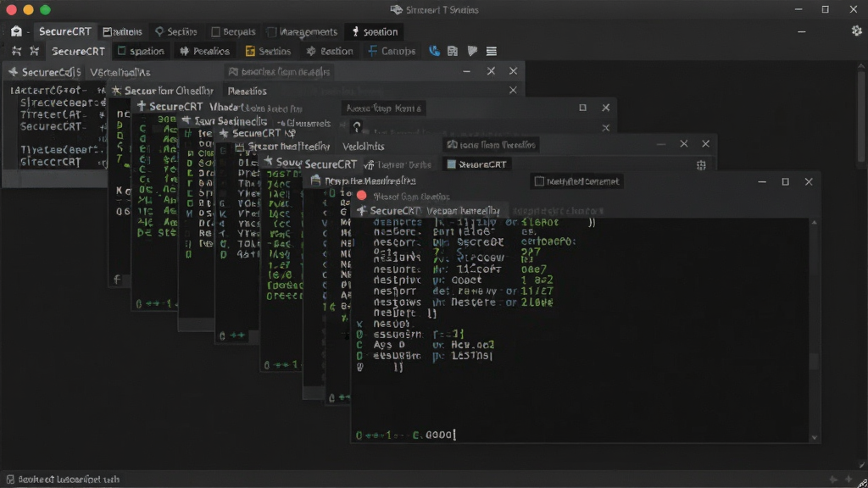Click the icon on the tab above the blue-square tab
The image size is (868, 488).
(x=453, y=144)
